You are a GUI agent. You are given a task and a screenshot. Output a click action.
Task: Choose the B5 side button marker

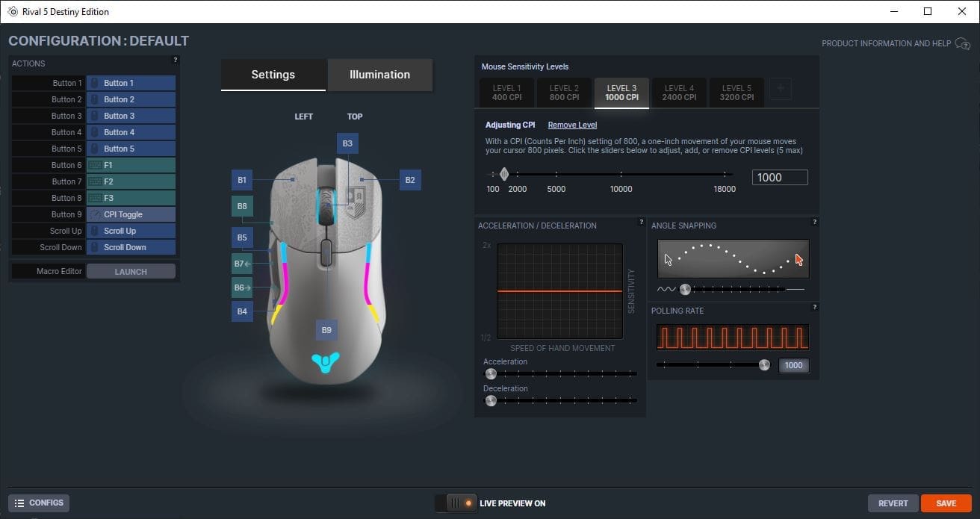(242, 238)
